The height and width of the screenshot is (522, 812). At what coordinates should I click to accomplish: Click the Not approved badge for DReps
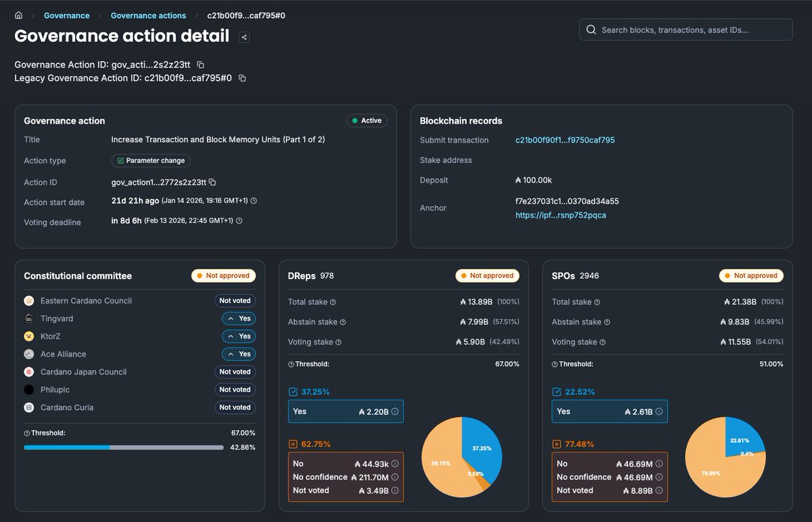coord(487,275)
